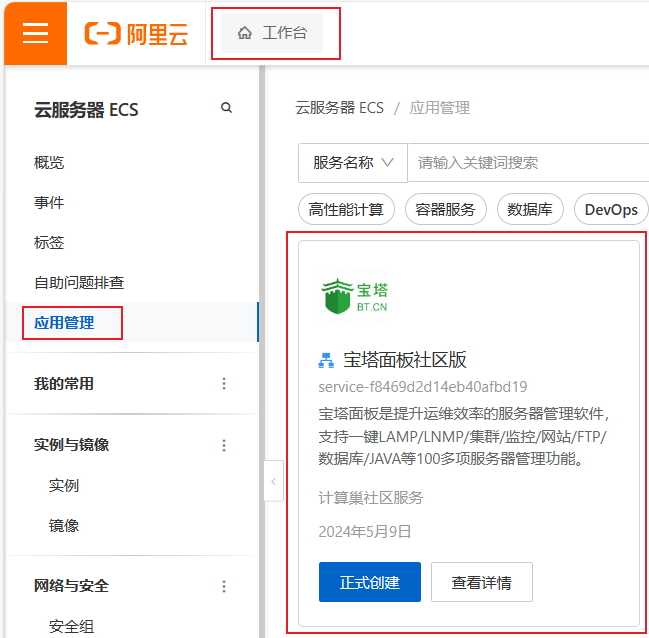Select the 容器服务 category tag
Screen dimensions: 649x638
tap(445, 209)
